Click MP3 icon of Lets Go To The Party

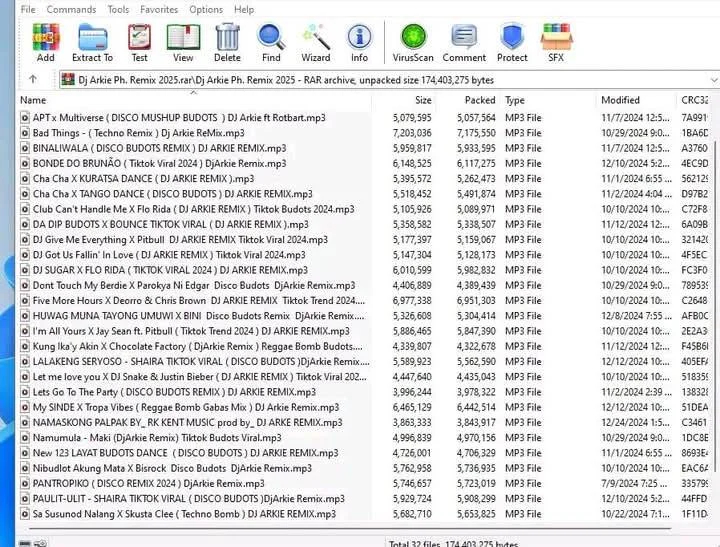point(25,392)
